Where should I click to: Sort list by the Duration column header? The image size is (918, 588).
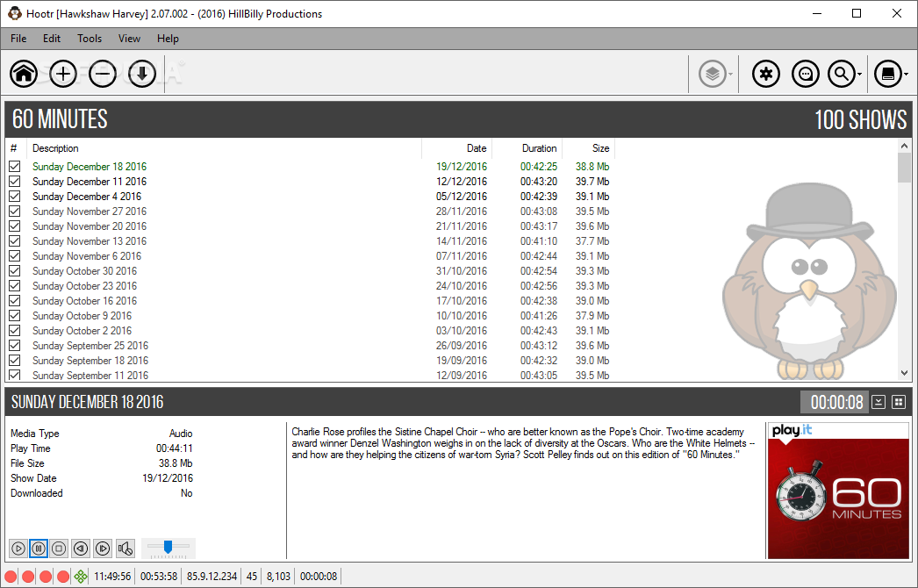pos(527,148)
